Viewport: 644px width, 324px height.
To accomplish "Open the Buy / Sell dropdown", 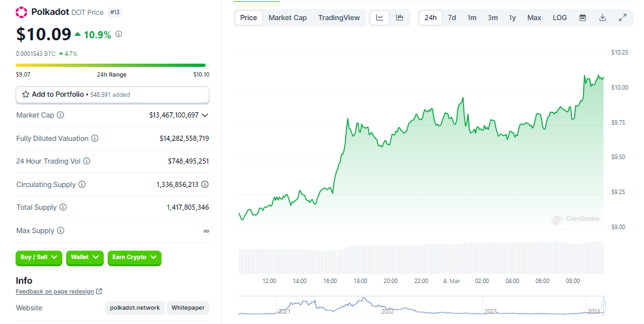I will 39,258.
